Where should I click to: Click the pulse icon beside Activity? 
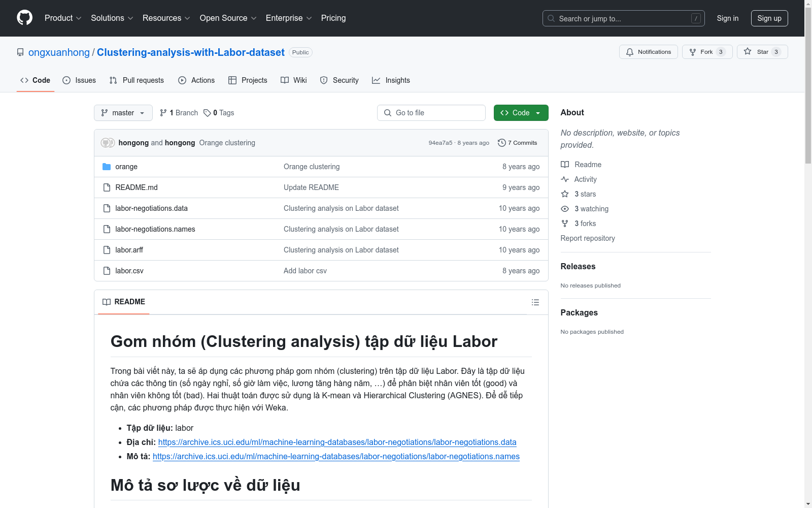pos(565,179)
